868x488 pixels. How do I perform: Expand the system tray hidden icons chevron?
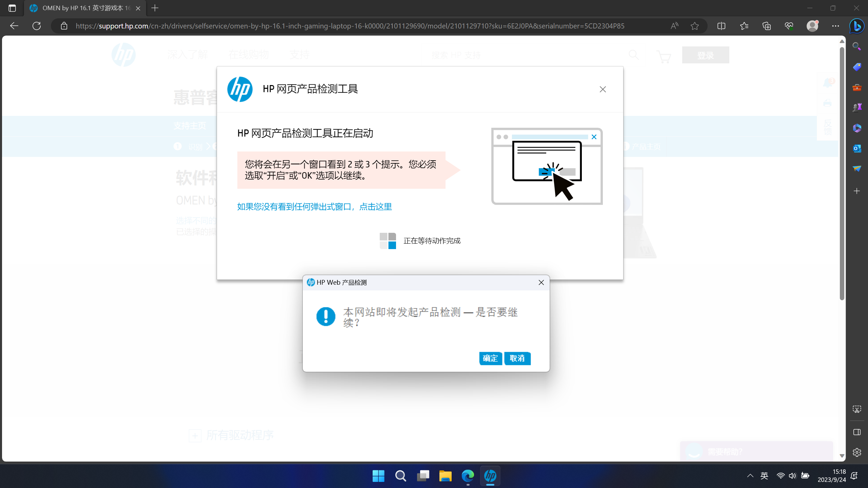[750, 475]
